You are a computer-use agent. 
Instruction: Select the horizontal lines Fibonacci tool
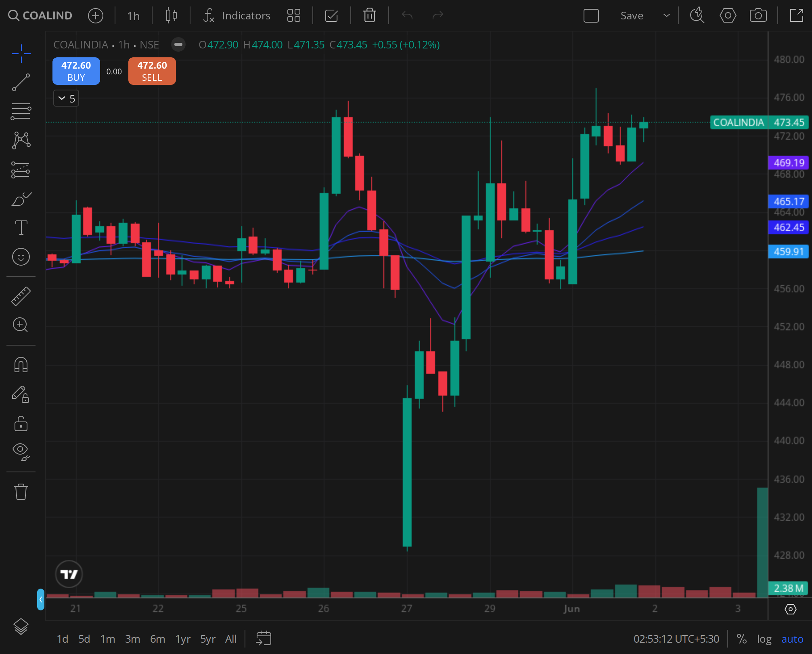[21, 111]
